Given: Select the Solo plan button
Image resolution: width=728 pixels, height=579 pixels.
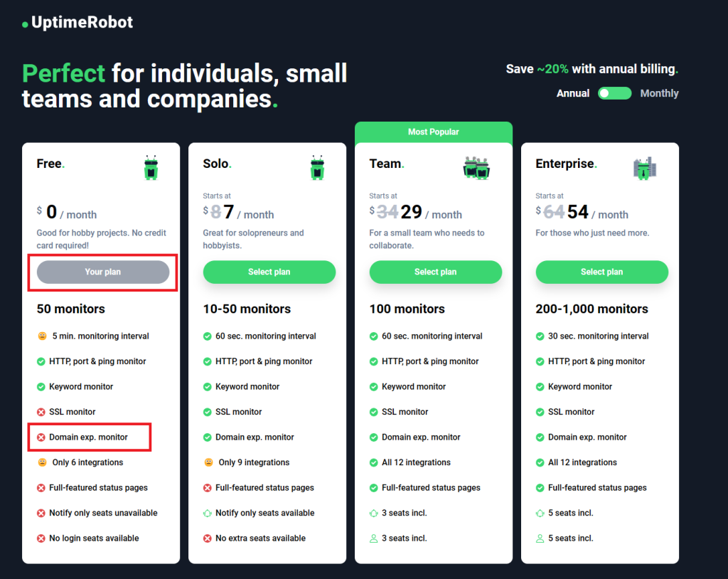Looking at the screenshot, I should [x=269, y=272].
